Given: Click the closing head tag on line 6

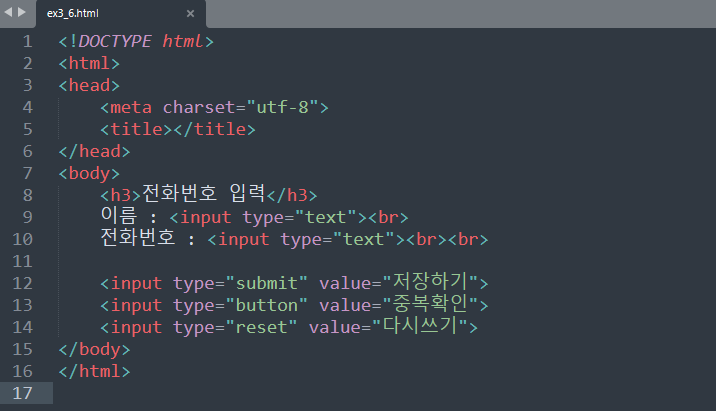Looking at the screenshot, I should 94,152.
